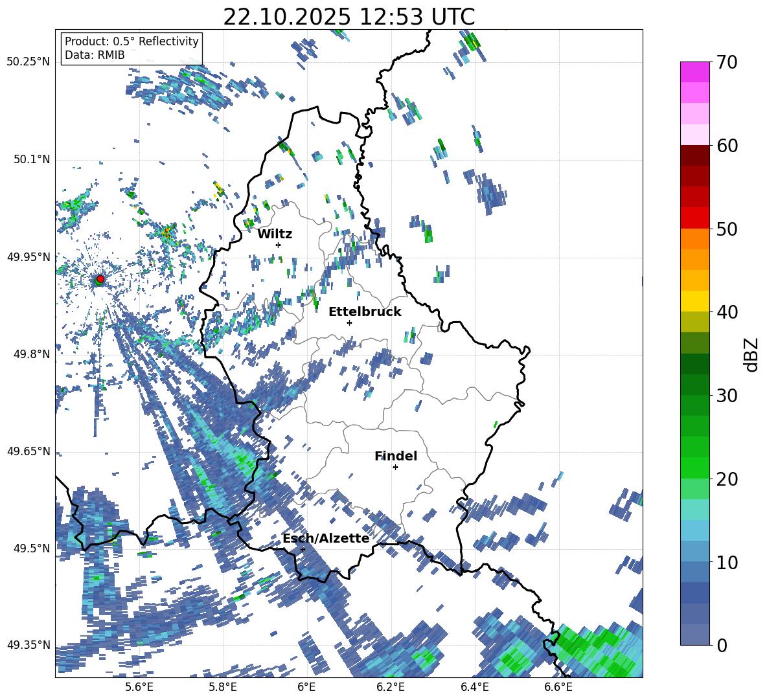Click the 49.8°N latitude label

32,354
